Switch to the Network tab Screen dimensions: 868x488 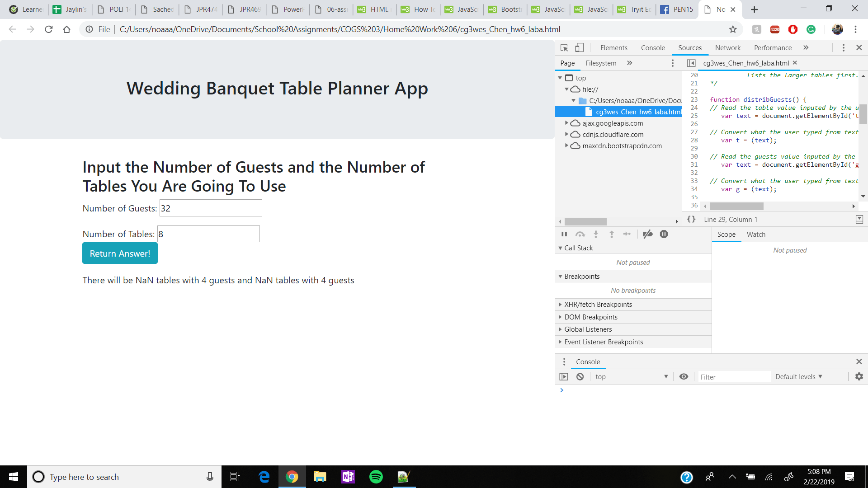tap(727, 48)
